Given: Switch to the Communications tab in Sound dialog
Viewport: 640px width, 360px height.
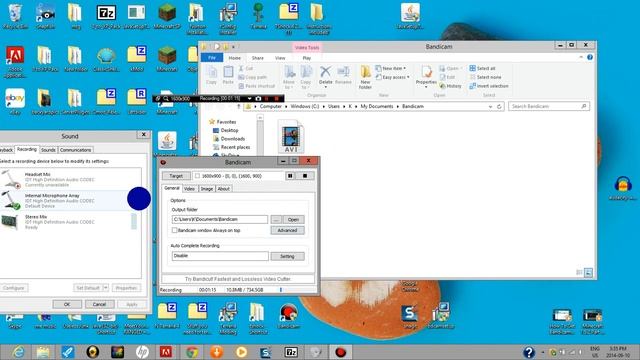Looking at the screenshot, I should pos(76,150).
